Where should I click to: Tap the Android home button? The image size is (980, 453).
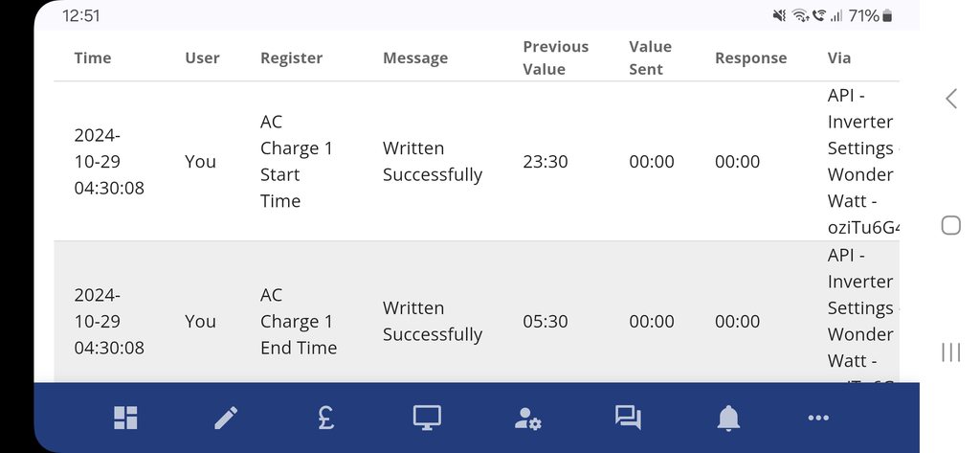(x=950, y=225)
